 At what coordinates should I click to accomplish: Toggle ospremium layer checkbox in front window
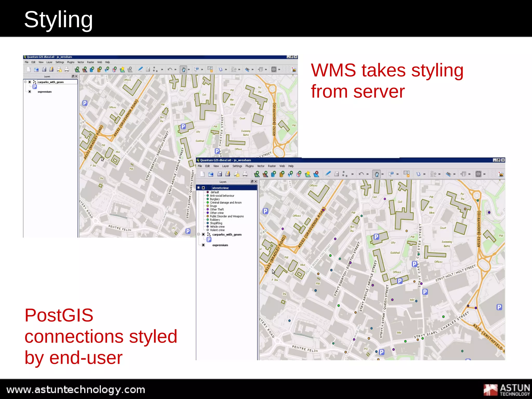tap(203, 245)
